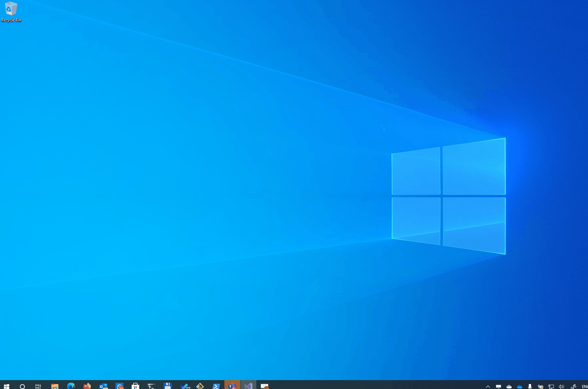Open the Start menu
The width and height of the screenshot is (588, 389).
(x=7, y=385)
